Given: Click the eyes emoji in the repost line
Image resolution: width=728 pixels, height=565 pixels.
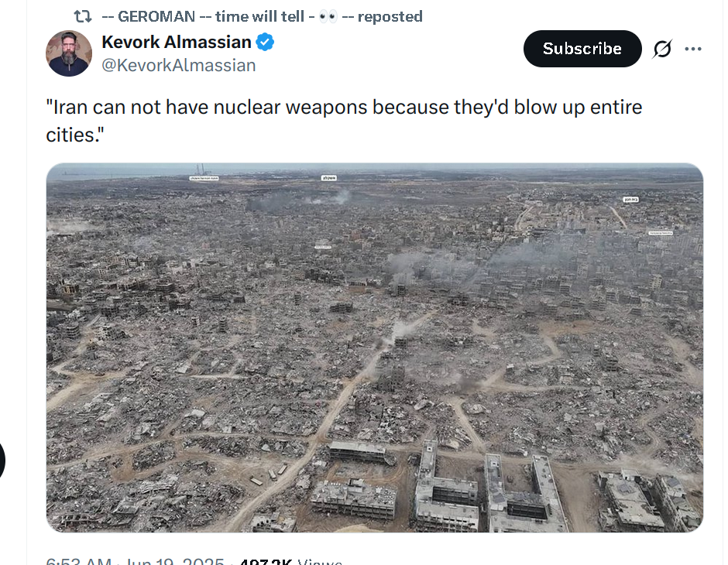Looking at the screenshot, I should tap(328, 17).
